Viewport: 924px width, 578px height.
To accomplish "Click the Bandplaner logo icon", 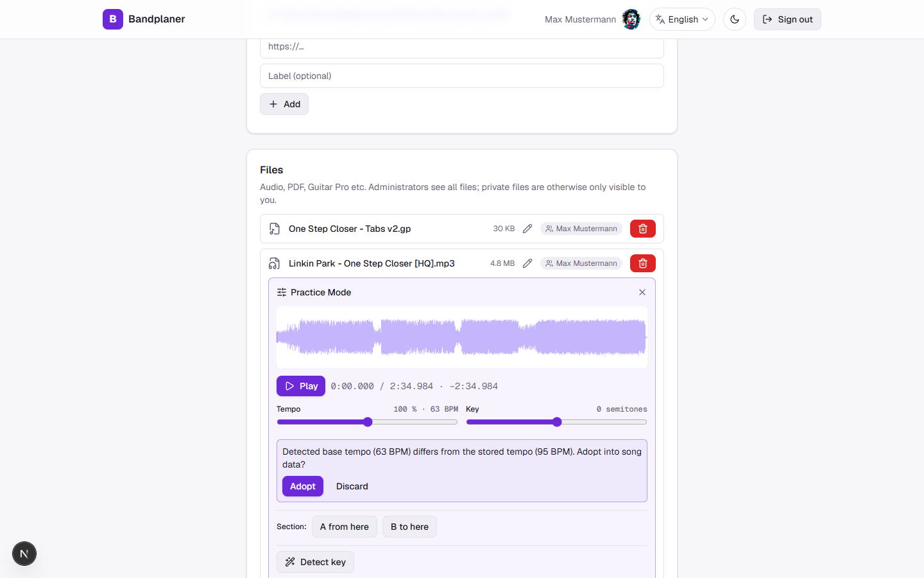I will pos(113,19).
